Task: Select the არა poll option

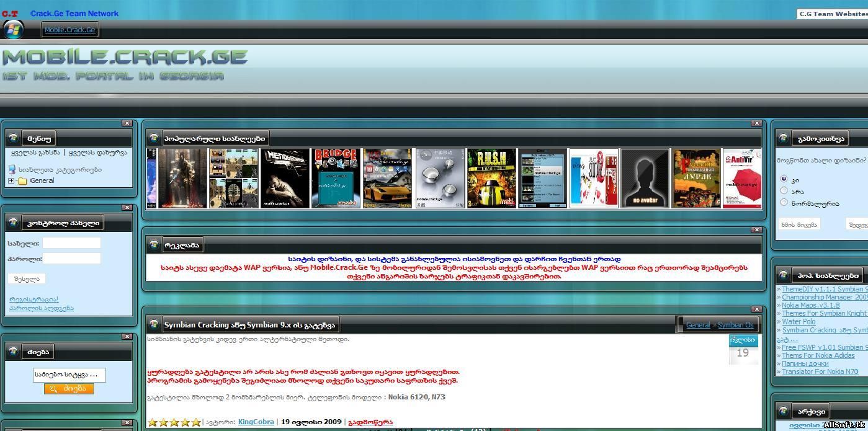Action: click(784, 190)
